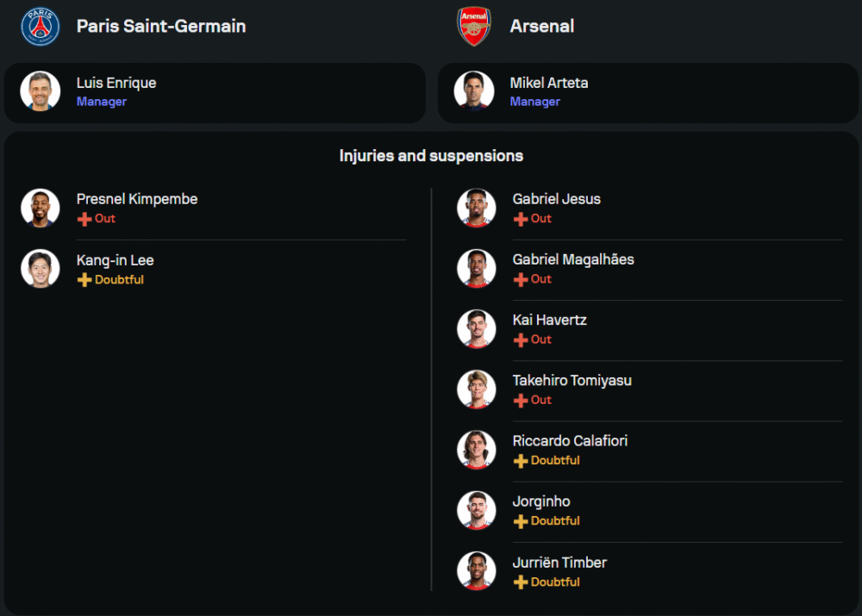
Task: Click Presnel Kimpembe's player avatar
Action: coord(41,208)
